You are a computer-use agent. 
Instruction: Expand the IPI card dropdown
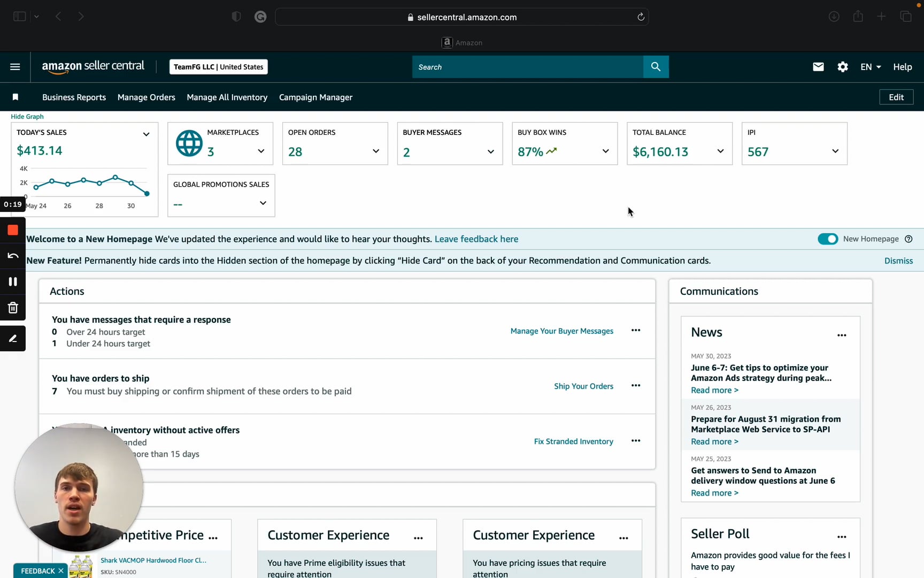(835, 151)
